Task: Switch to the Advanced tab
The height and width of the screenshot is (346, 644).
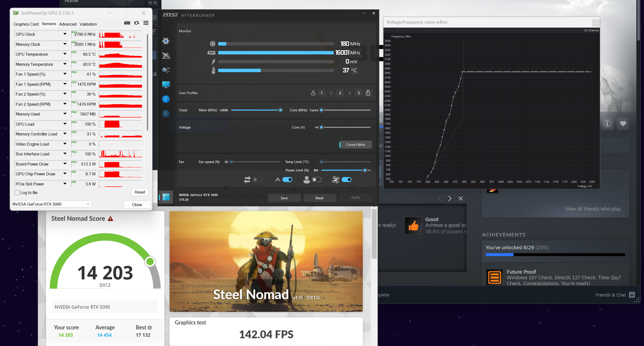Action: tap(68, 24)
